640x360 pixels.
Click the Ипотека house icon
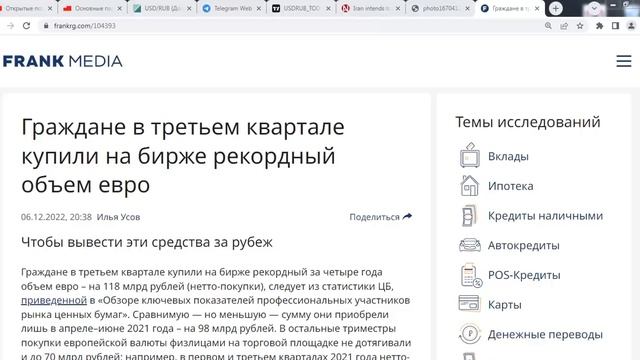coord(469,186)
